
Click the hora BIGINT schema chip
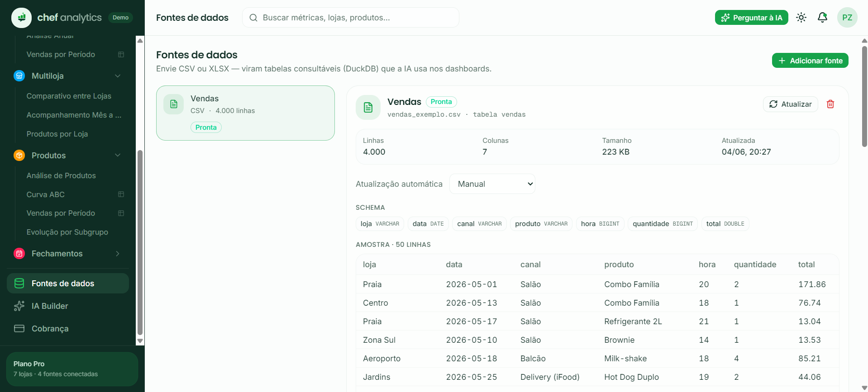600,224
